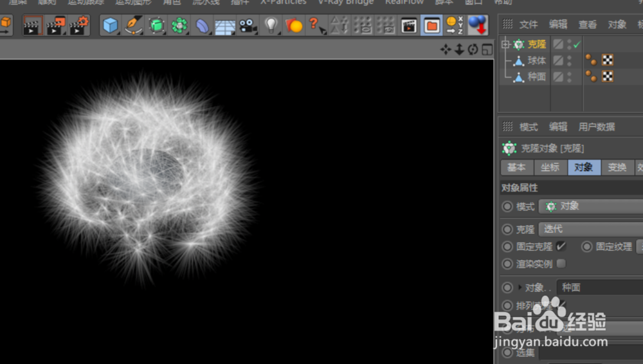
Task: Click checkerboard texture tag on 种面 row
Action: coord(608,77)
